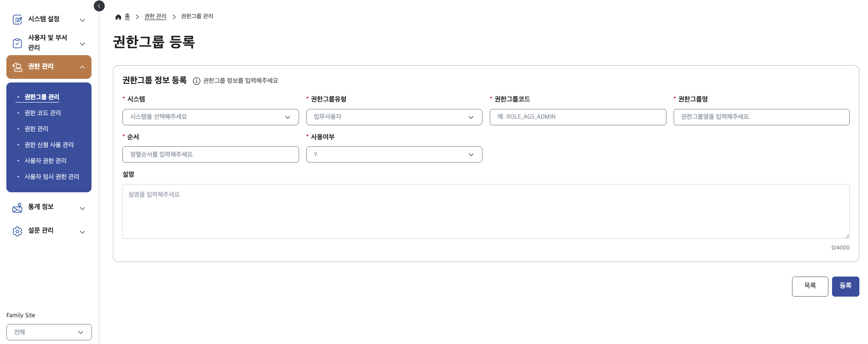Expand the 통계 정보 menu chevron
Screen dimensions: 868x344
(x=82, y=208)
